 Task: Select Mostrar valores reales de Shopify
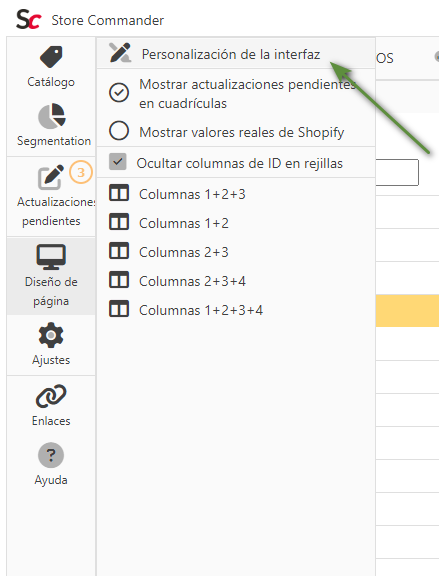pos(236,132)
